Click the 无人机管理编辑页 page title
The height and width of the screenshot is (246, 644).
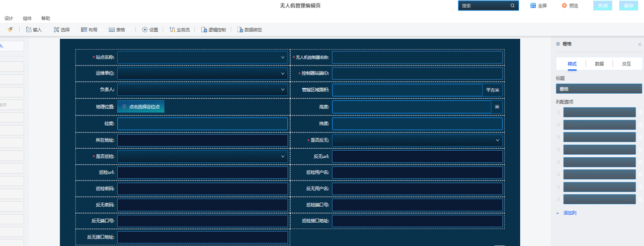coord(300,6)
